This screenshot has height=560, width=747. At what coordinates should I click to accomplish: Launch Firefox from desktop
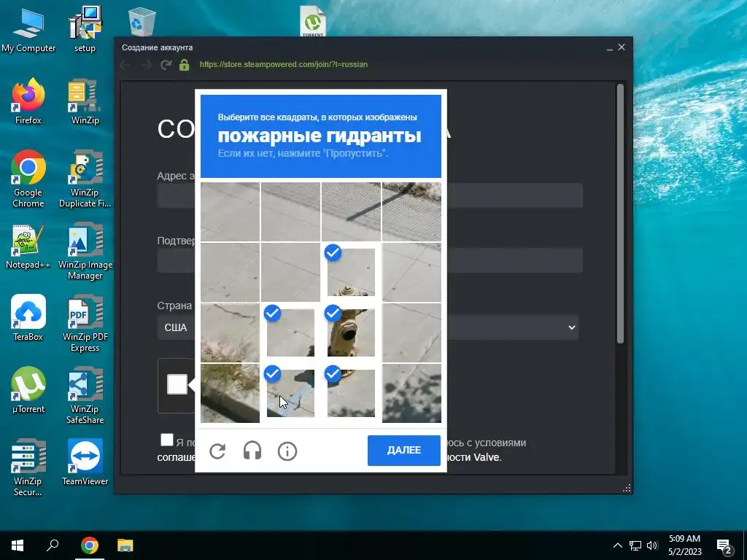tap(28, 101)
